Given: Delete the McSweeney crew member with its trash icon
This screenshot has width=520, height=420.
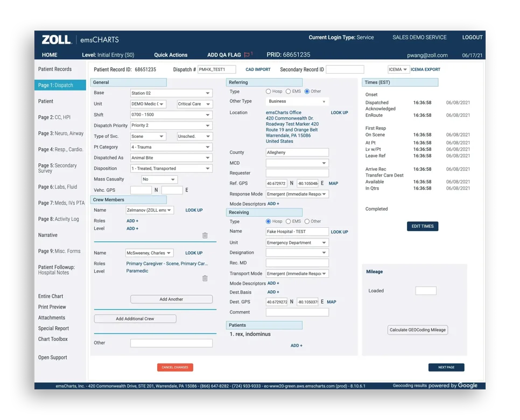Looking at the screenshot, I should (x=205, y=278).
